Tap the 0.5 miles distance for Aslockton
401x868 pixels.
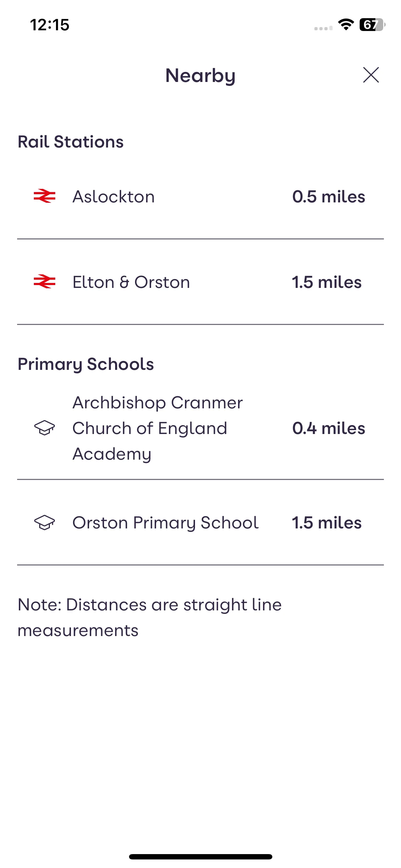(x=329, y=197)
